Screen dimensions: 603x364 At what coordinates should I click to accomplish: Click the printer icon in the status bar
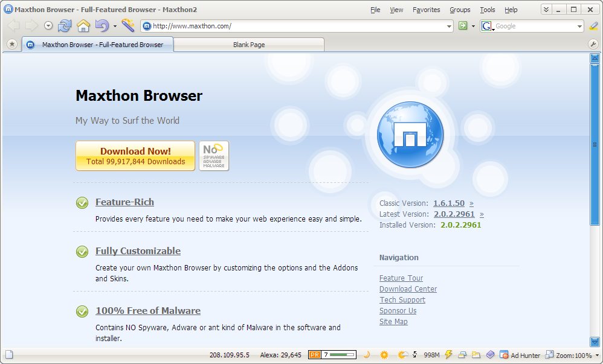(x=461, y=355)
